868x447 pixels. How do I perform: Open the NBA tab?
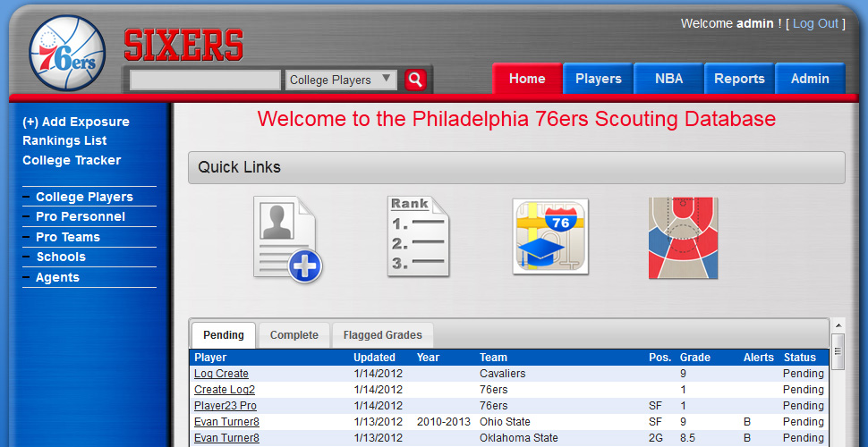668,79
